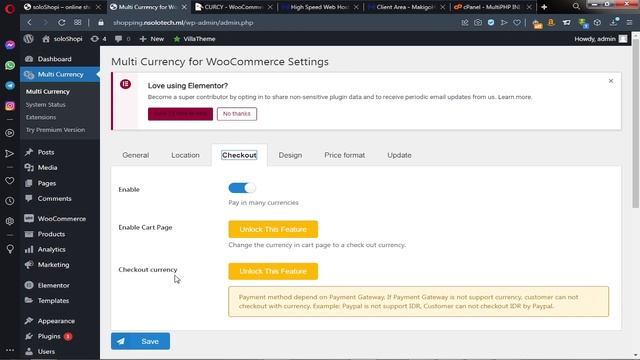Viewport: 640px width, 360px height.
Task: Save the Multi Currency settings
Action: tap(140, 341)
